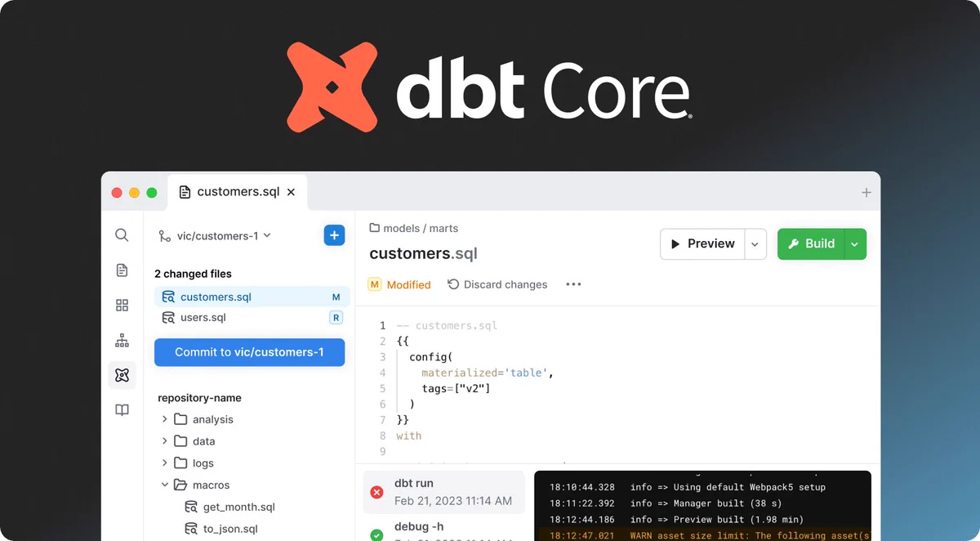The image size is (980, 541).
Task: Select the dbt run command entry
Action: 444,492
